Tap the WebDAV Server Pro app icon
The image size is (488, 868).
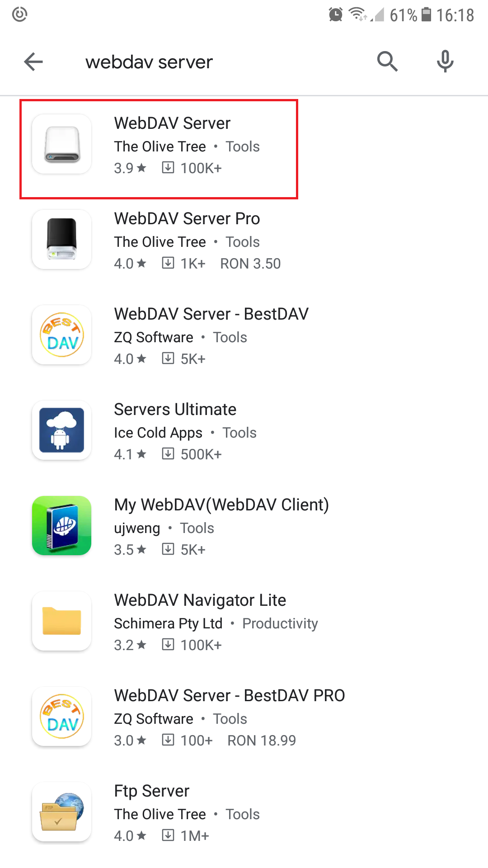click(x=61, y=240)
